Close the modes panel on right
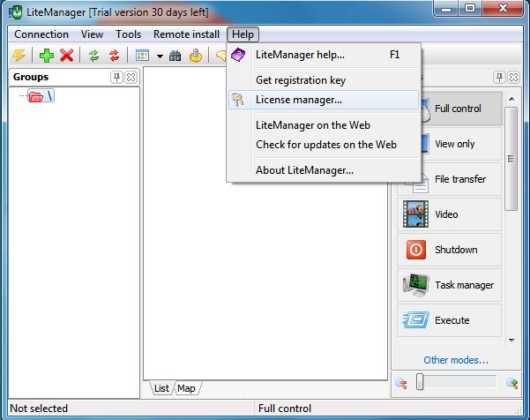The height and width of the screenshot is (420, 530). point(513,78)
